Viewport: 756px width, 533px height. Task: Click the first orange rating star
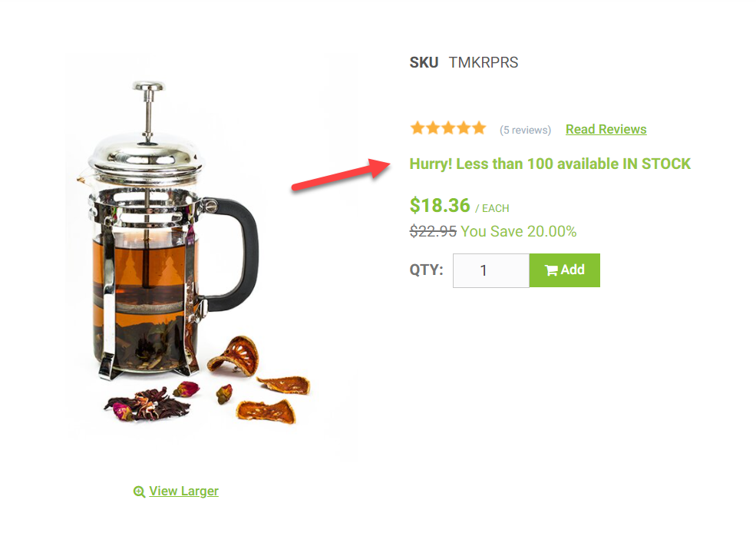(418, 128)
